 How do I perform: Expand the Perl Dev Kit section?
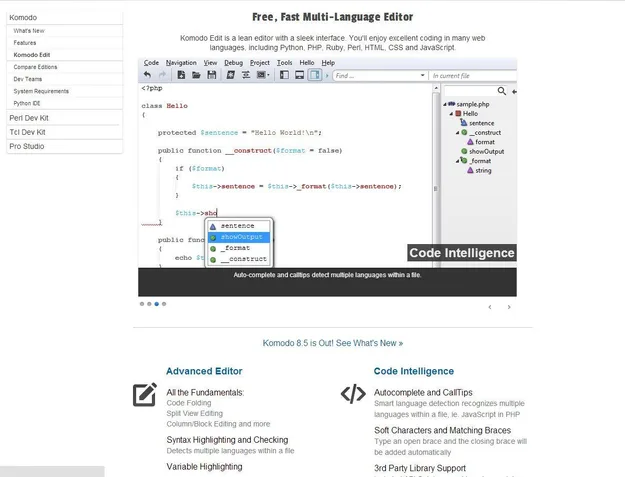point(30,118)
